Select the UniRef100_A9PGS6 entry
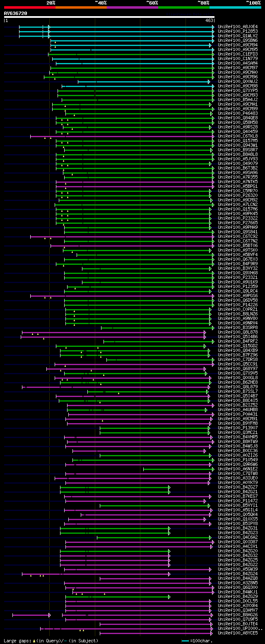 [238, 295]
